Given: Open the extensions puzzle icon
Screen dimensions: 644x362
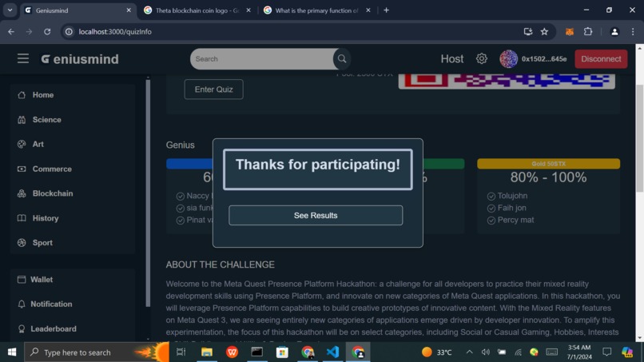Looking at the screenshot, I should click(x=588, y=32).
